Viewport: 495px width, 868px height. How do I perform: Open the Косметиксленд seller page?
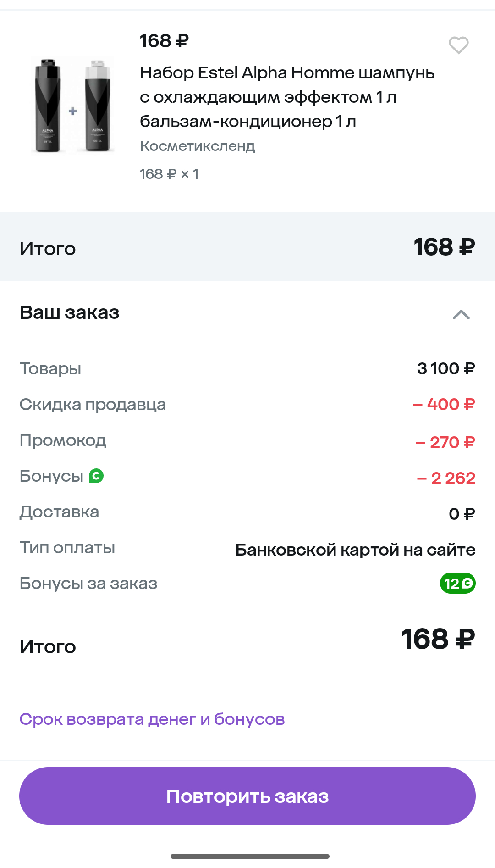point(197,146)
